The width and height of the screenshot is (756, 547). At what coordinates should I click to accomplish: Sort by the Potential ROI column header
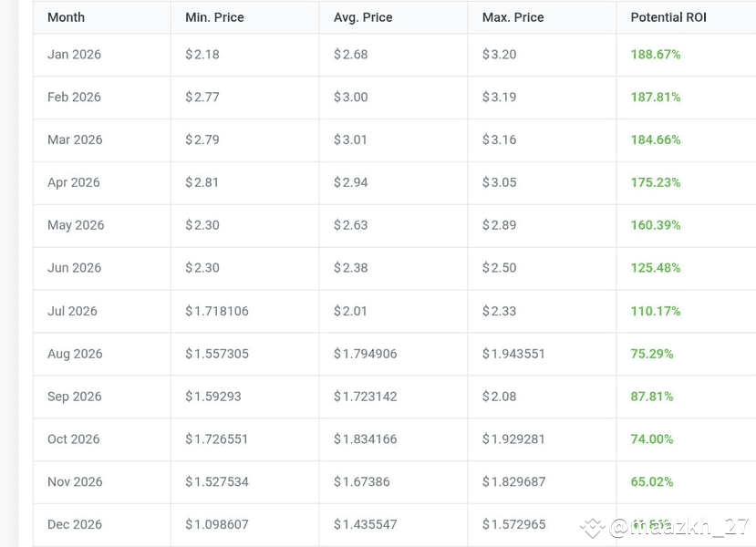[x=668, y=16]
